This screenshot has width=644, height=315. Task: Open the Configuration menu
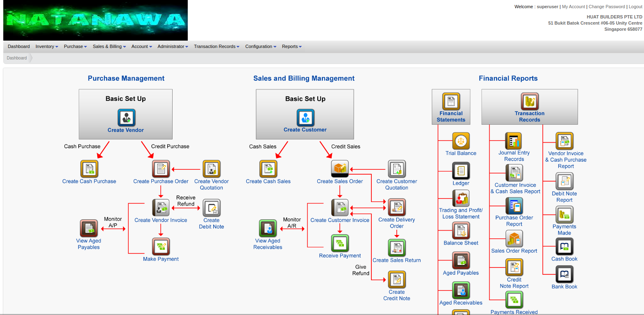click(x=261, y=47)
